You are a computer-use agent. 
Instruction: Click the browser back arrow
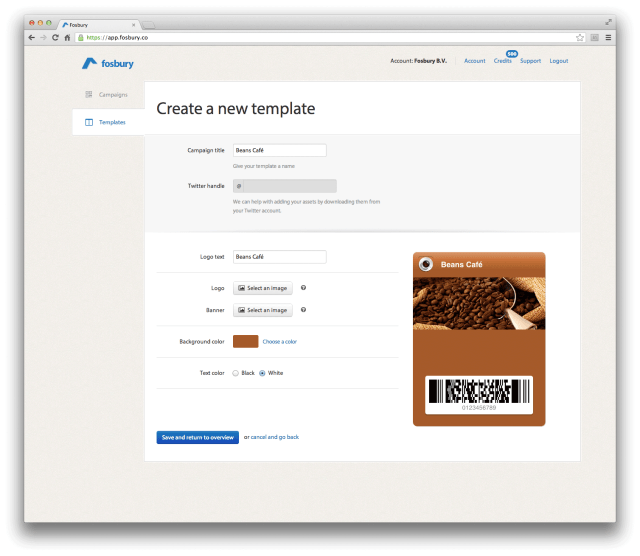coord(31,38)
